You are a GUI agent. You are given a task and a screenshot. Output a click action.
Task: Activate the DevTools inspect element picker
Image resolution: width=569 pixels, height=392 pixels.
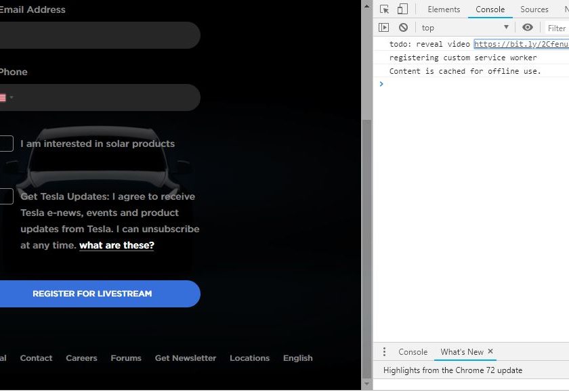click(x=384, y=9)
